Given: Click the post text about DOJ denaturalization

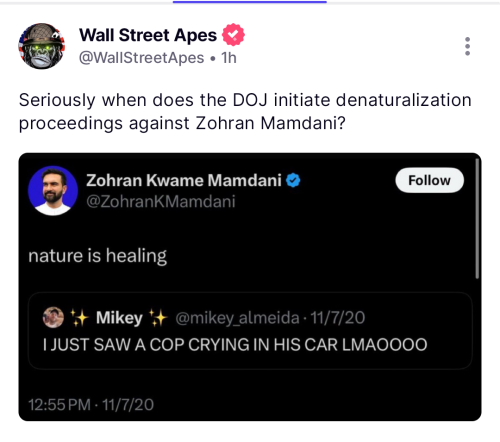Looking at the screenshot, I should click(x=245, y=112).
